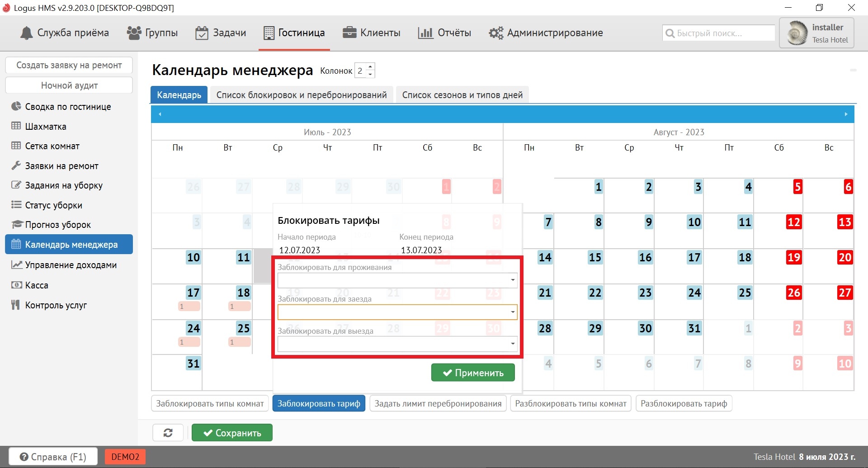Select August 31 in the calendar
This screenshot has height=468, width=868.
694,328
